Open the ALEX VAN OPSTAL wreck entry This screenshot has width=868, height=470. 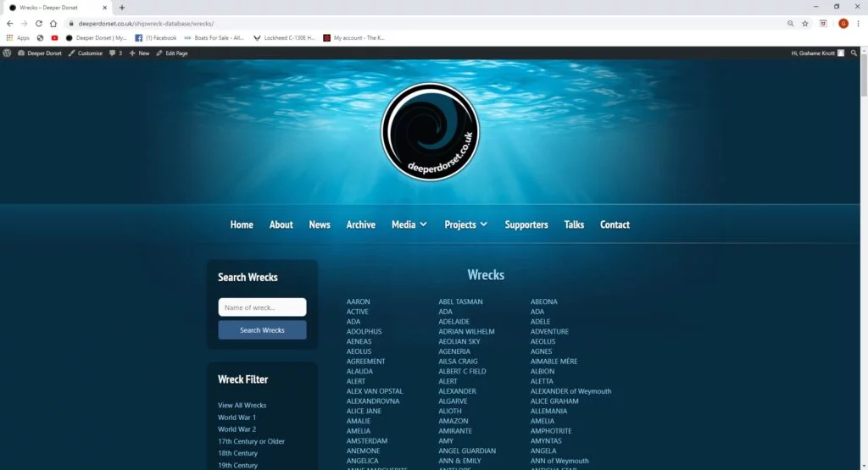click(x=375, y=391)
